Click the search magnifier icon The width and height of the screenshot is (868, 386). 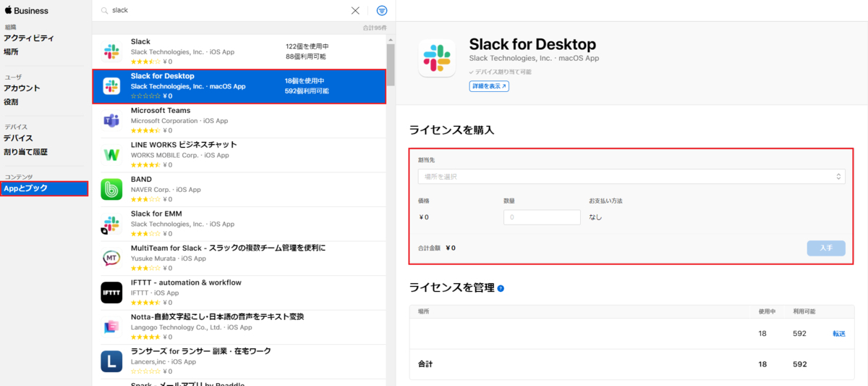105,11
